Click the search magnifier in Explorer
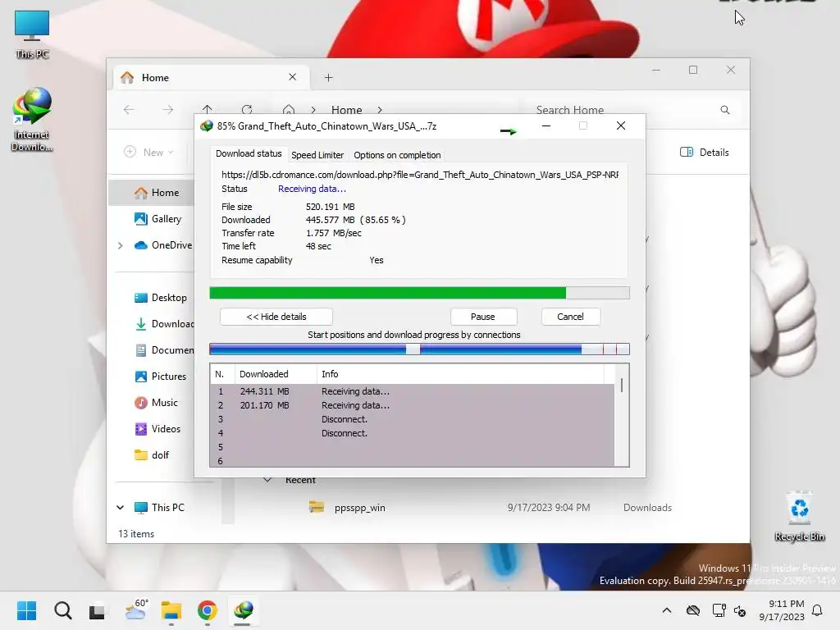Viewport: 840px width, 630px height. click(x=725, y=110)
